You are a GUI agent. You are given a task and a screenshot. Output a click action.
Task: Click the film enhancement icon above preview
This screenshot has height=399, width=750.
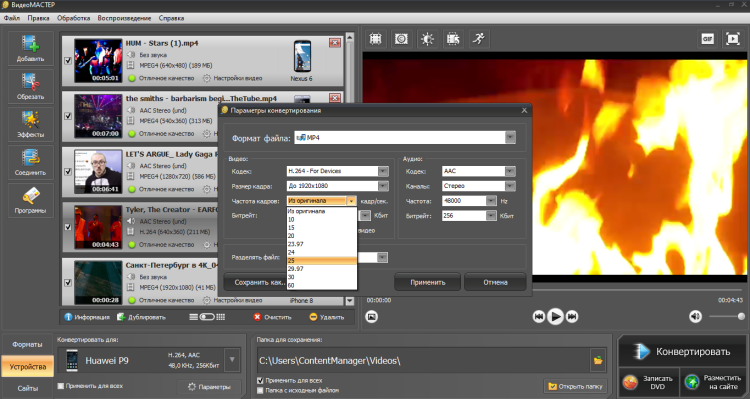[x=452, y=39]
